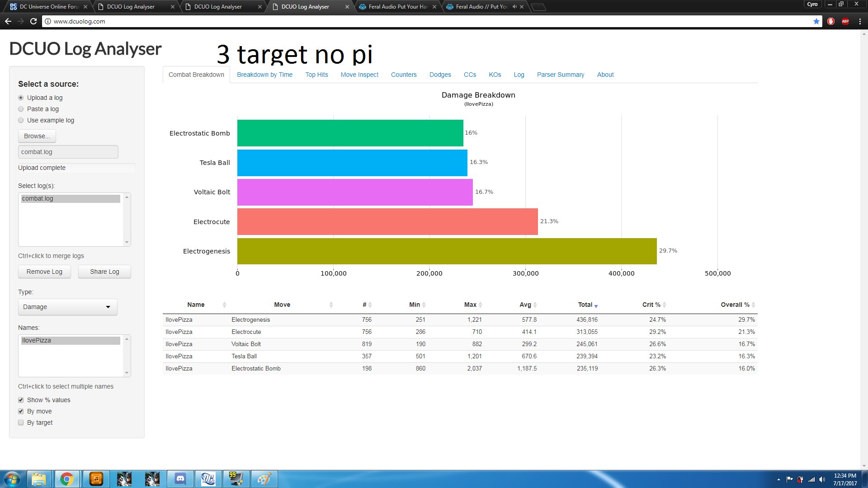Click the network signal tray icon

(811, 479)
